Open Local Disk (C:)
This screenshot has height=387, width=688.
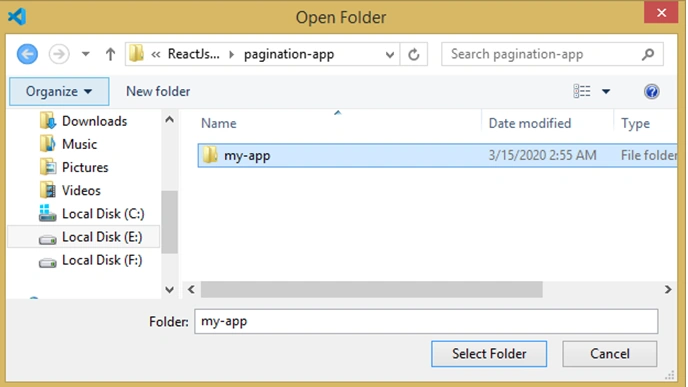click(x=103, y=214)
